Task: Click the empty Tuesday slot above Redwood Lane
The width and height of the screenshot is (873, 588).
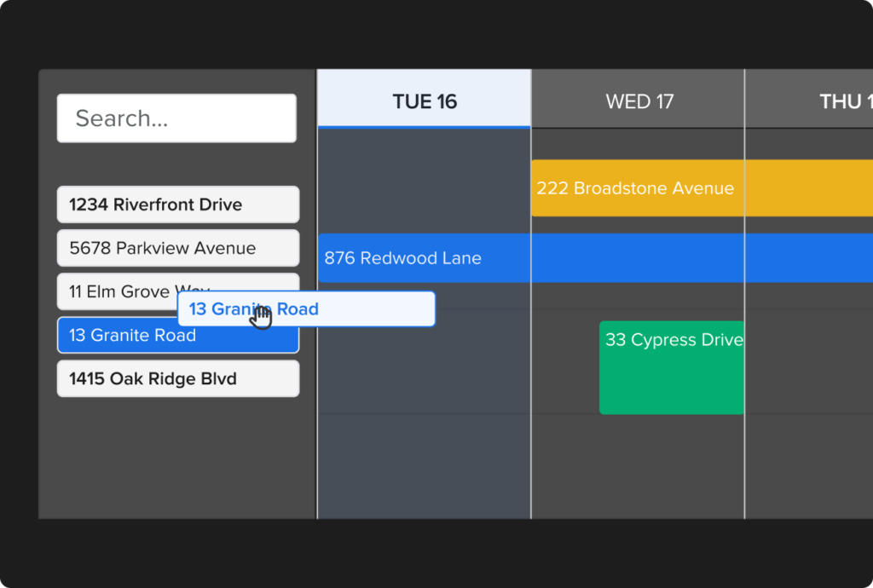Action: tap(424, 179)
